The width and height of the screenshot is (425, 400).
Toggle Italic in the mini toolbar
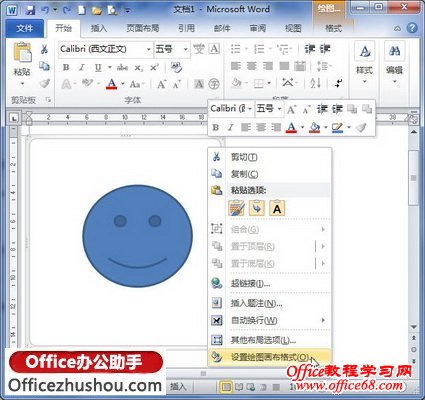point(230,127)
